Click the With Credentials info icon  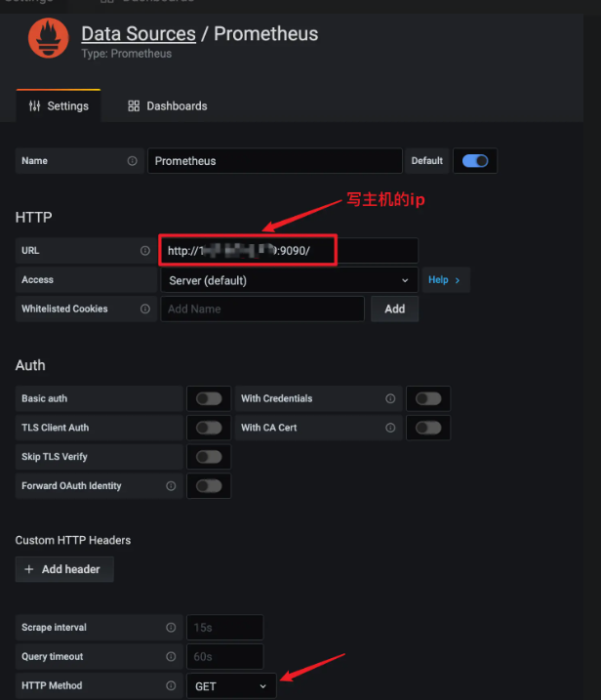[390, 398]
